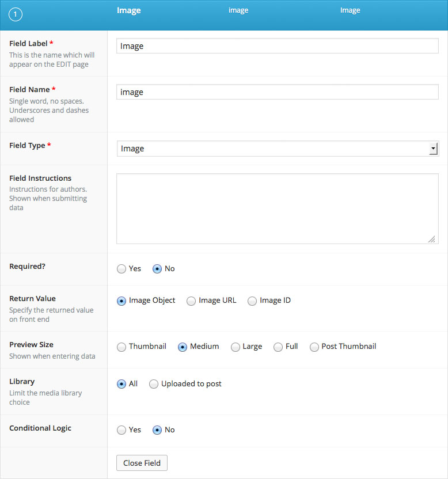Click the Conditional Logic heading text
448x479 pixels.
coord(40,428)
